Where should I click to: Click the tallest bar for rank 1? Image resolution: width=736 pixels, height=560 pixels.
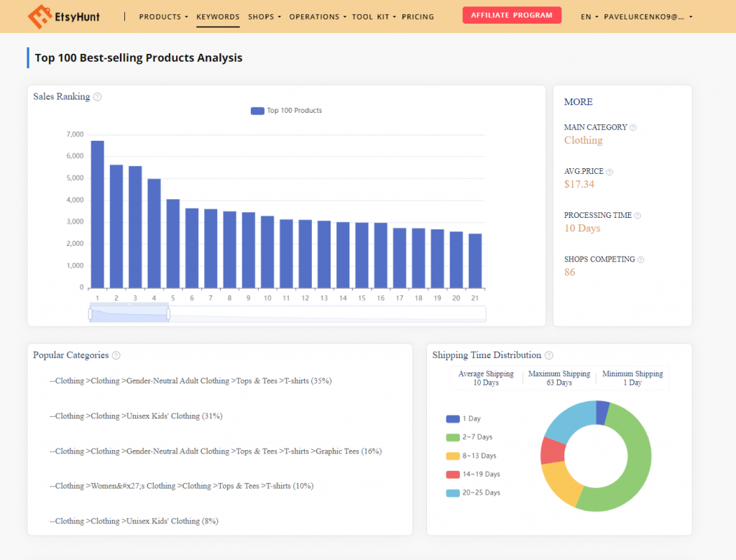(98, 214)
